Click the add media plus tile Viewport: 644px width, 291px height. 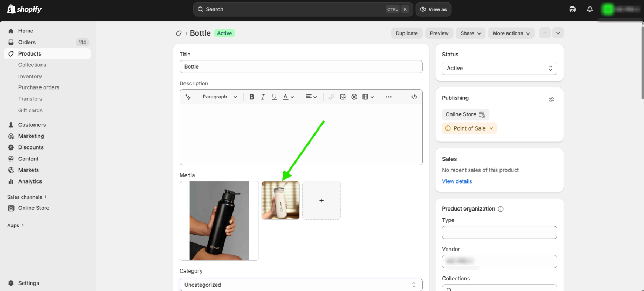321,200
